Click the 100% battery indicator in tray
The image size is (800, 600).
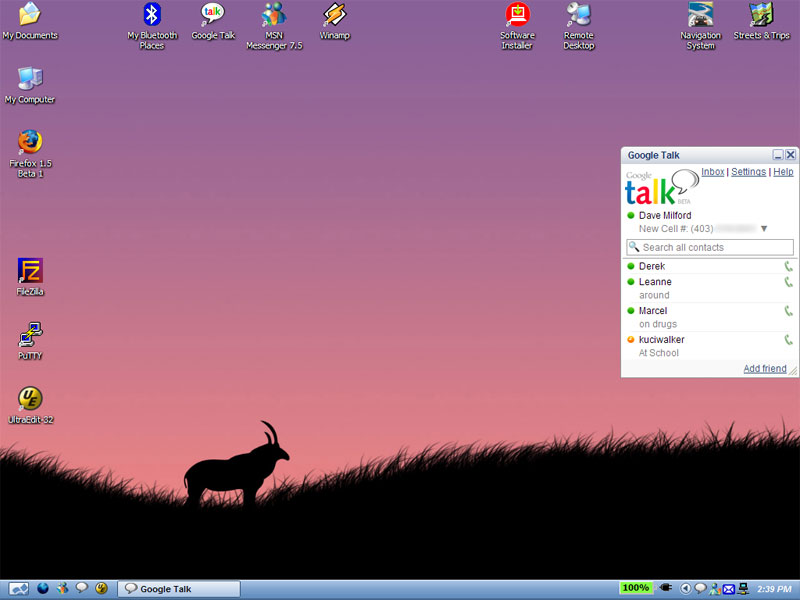(x=635, y=588)
